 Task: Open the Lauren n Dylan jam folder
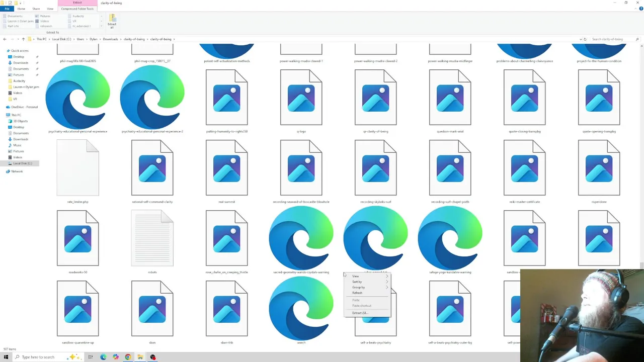point(24,87)
